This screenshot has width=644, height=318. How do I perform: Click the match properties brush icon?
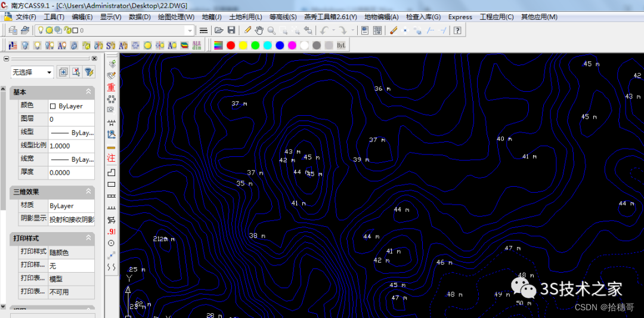click(394, 30)
